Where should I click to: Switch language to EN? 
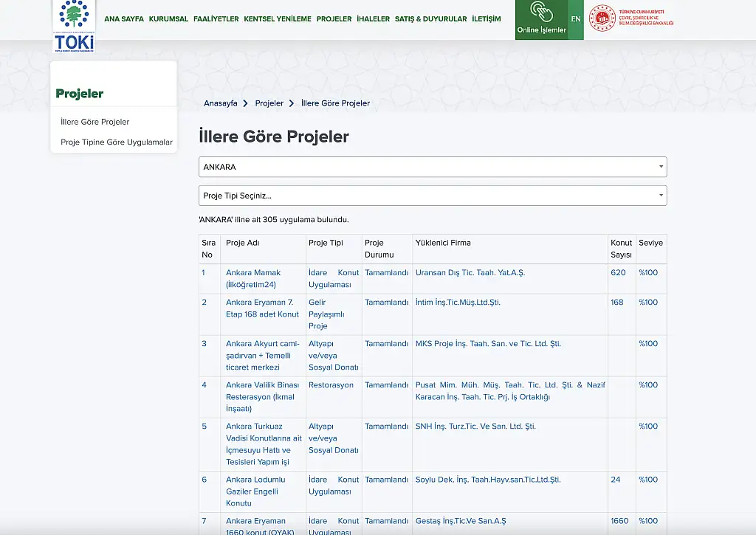(576, 19)
